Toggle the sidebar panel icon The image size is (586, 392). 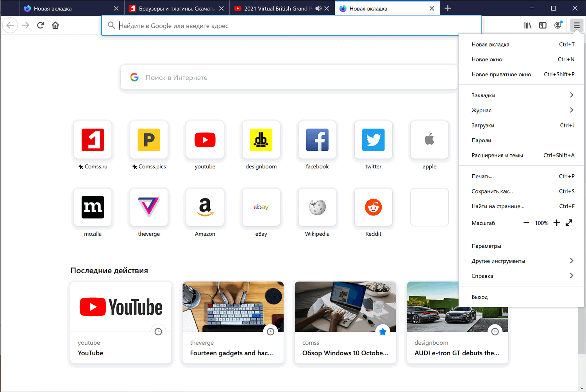(543, 25)
